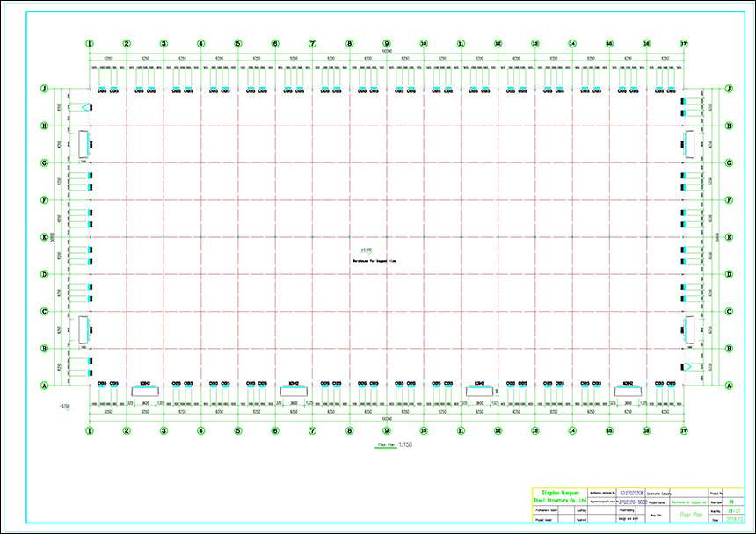Select grid bubble A on right side
756x534 pixels.
click(729, 386)
